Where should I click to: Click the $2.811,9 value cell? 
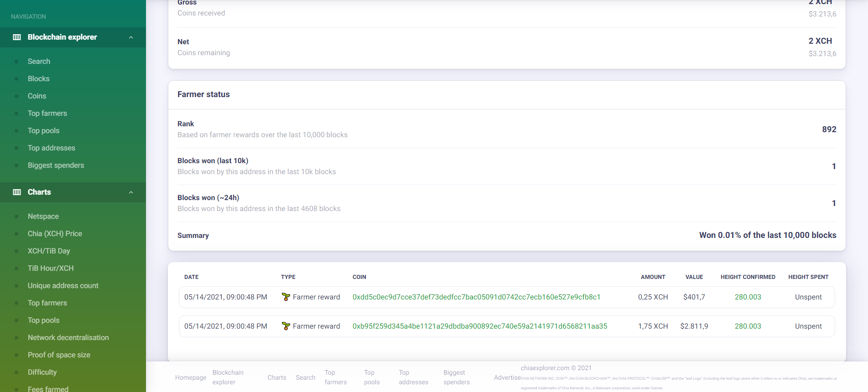(x=694, y=326)
